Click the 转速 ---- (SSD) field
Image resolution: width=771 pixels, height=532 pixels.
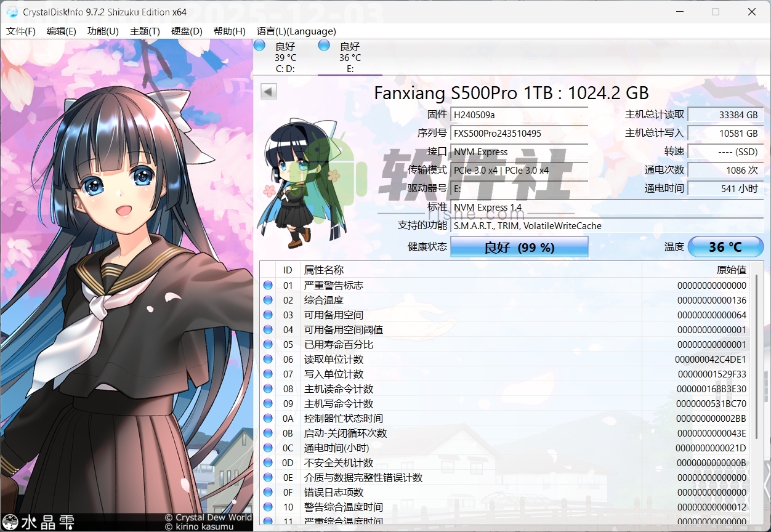coord(725,151)
